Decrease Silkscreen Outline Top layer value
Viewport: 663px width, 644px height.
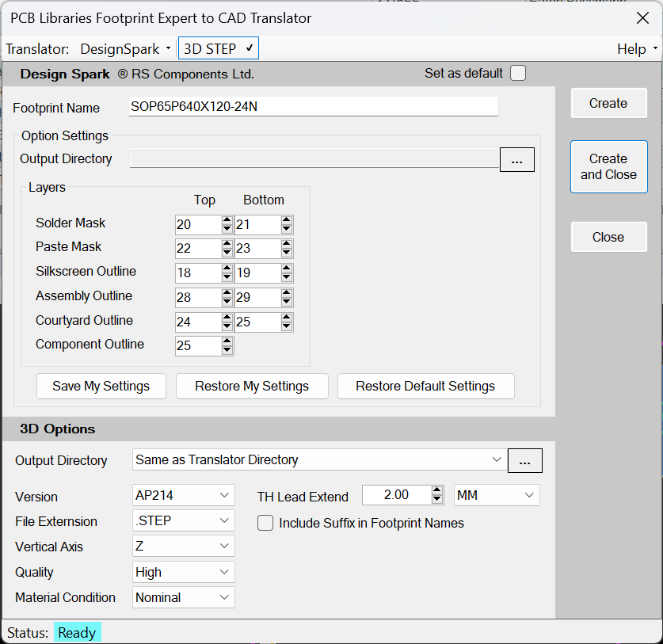click(227, 277)
